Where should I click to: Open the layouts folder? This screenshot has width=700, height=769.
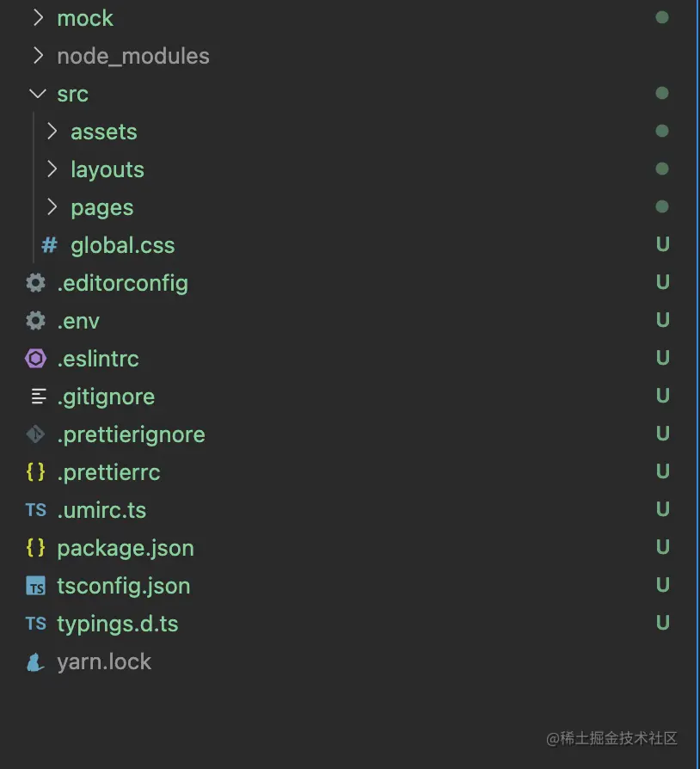point(107,169)
